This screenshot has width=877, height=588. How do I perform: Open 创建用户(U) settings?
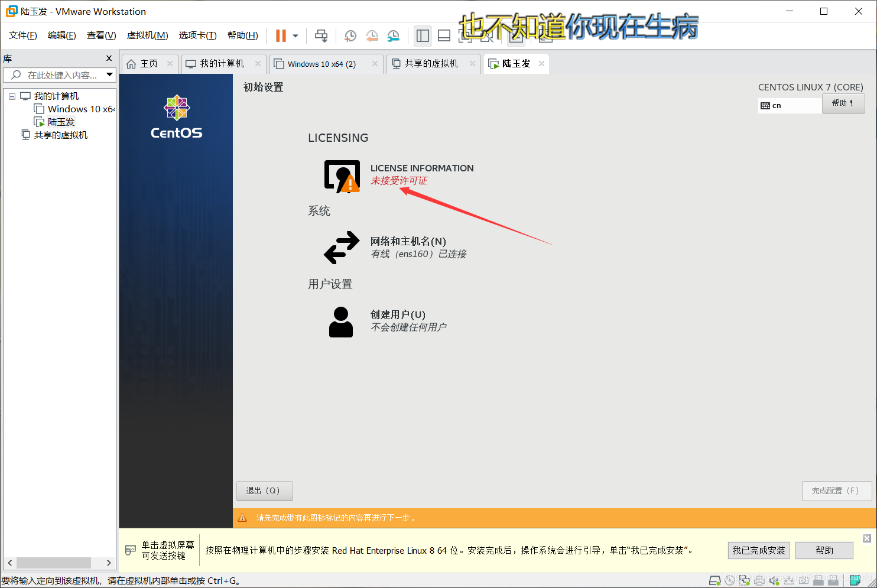coord(398,314)
